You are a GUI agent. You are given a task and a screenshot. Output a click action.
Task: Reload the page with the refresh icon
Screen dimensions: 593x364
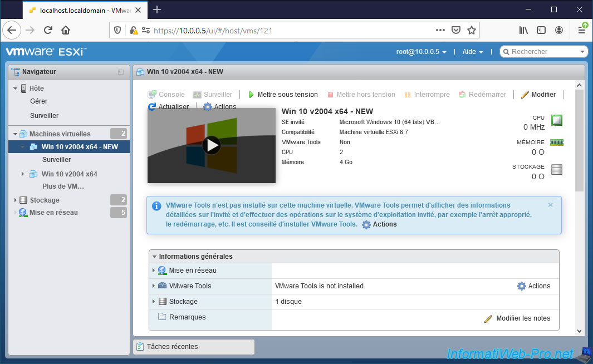click(48, 30)
